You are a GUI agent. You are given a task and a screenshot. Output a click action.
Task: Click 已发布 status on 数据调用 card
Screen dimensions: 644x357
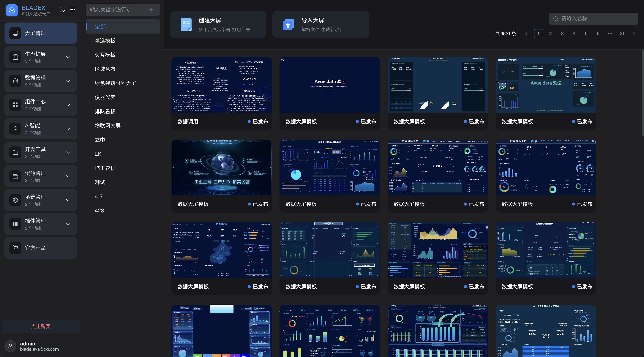coord(258,121)
